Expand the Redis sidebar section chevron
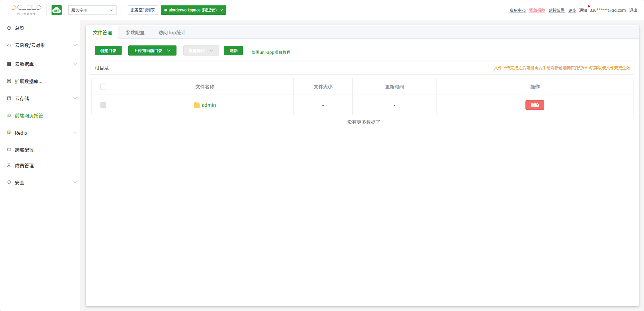 point(75,133)
